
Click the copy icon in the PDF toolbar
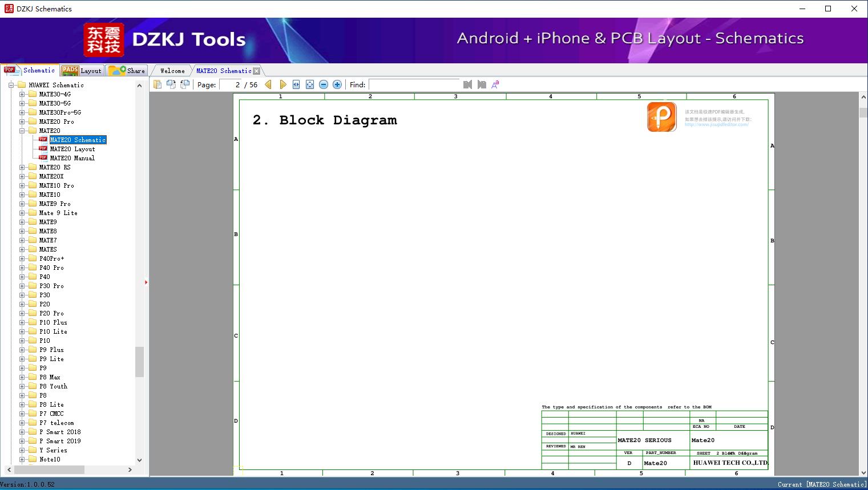click(x=158, y=84)
